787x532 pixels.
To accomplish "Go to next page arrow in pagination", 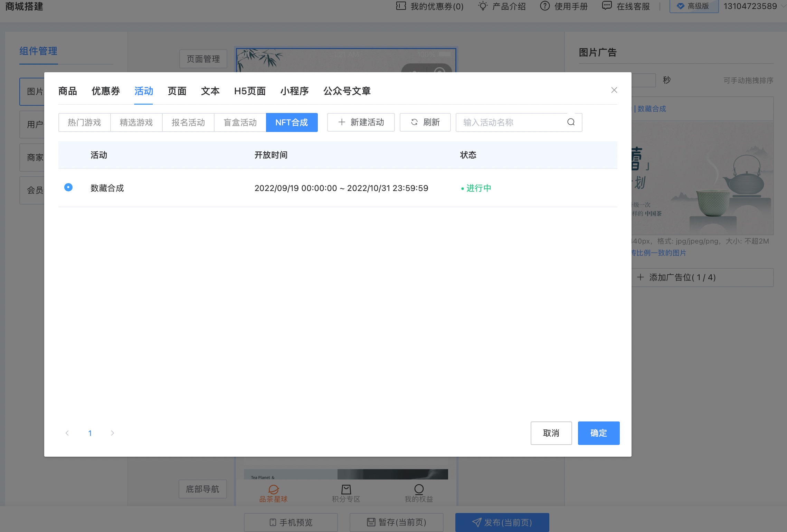I will tap(112, 433).
